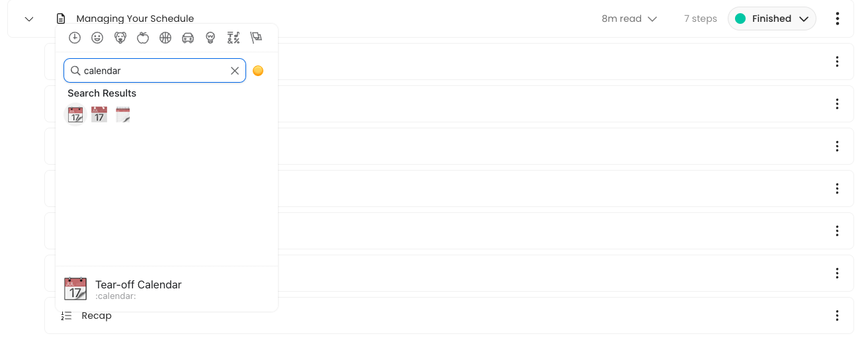Open the recently used emoji category
Viewport: 868px width, 338px height.
point(75,38)
